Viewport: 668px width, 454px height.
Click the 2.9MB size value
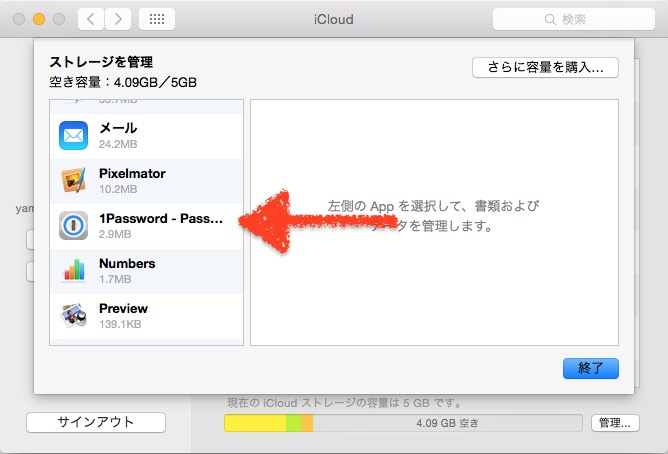(x=115, y=234)
